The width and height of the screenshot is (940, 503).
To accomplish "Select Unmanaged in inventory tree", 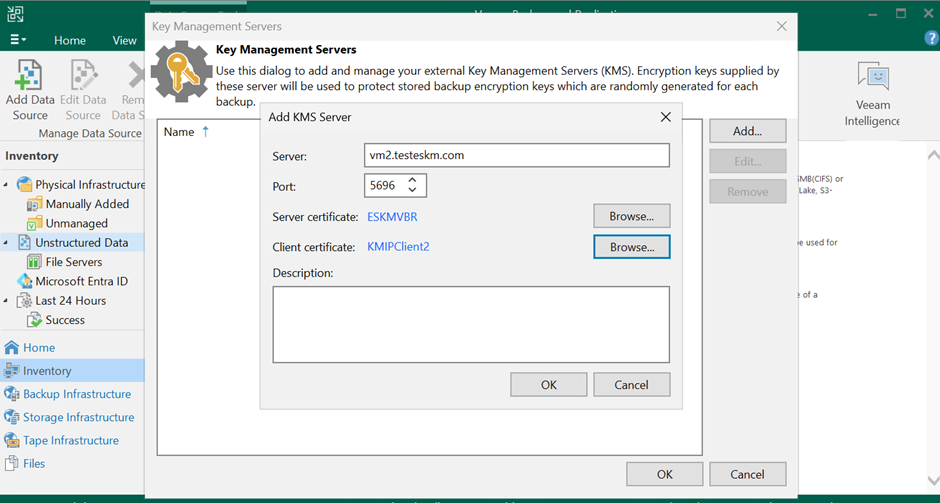I will click(x=77, y=223).
